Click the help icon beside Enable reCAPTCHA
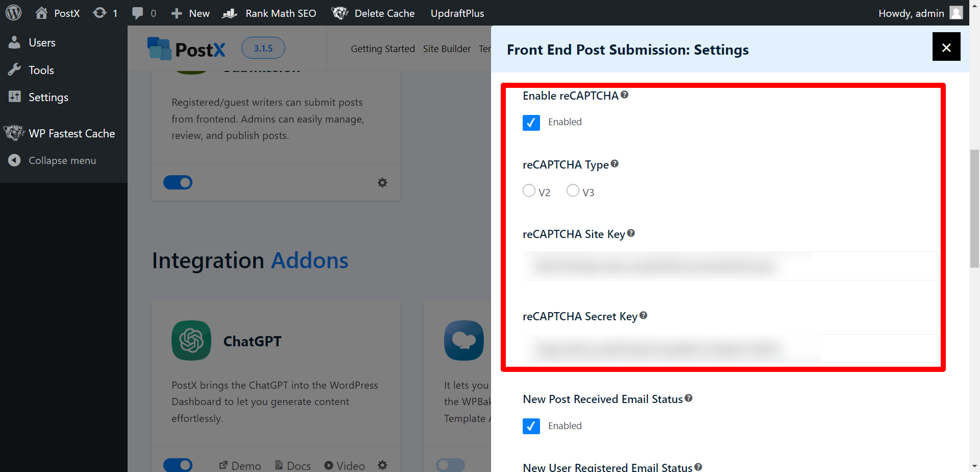The width and height of the screenshot is (980, 472). pyautogui.click(x=625, y=94)
